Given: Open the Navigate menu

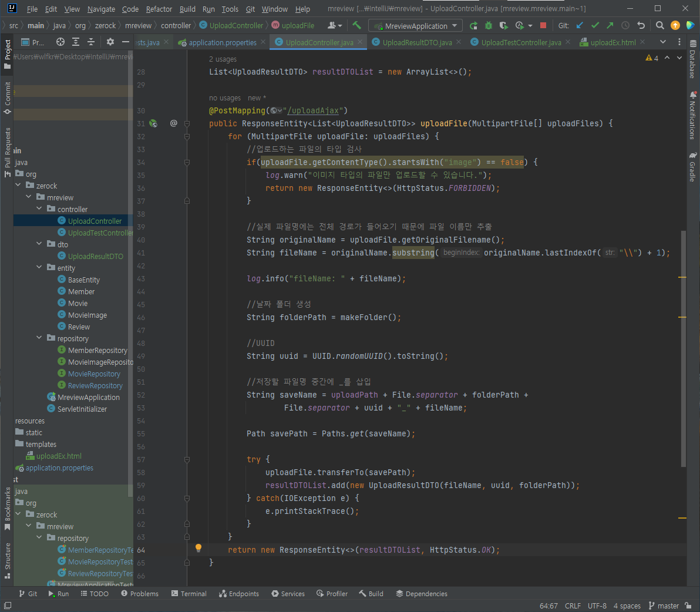Looking at the screenshot, I should (x=101, y=9).
